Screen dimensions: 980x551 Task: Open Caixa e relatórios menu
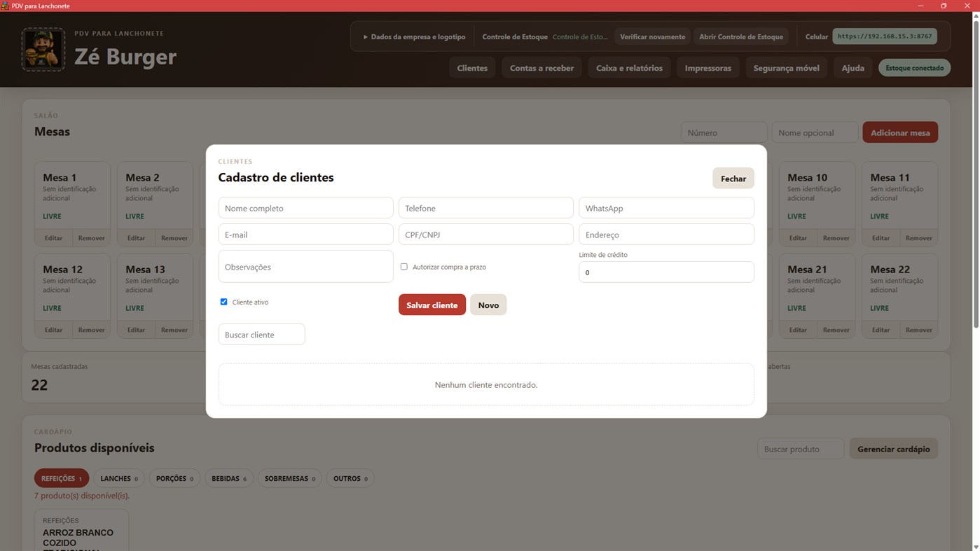629,68
